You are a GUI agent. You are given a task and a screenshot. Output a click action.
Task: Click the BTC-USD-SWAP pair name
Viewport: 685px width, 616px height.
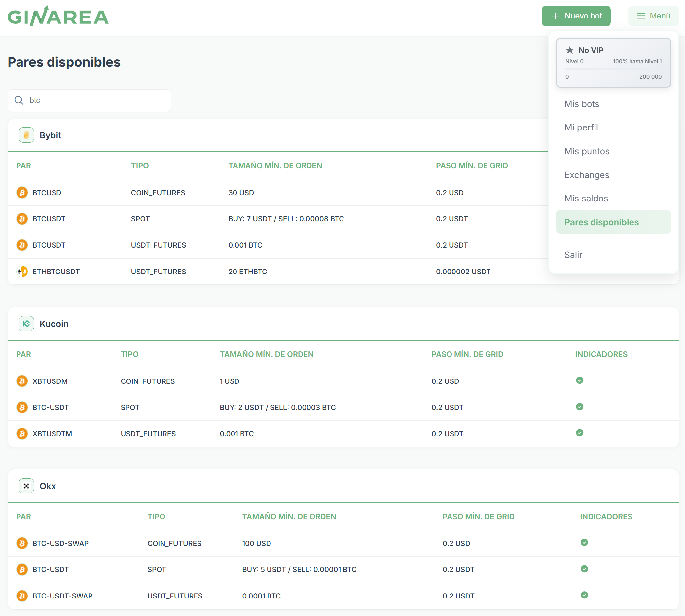point(60,543)
